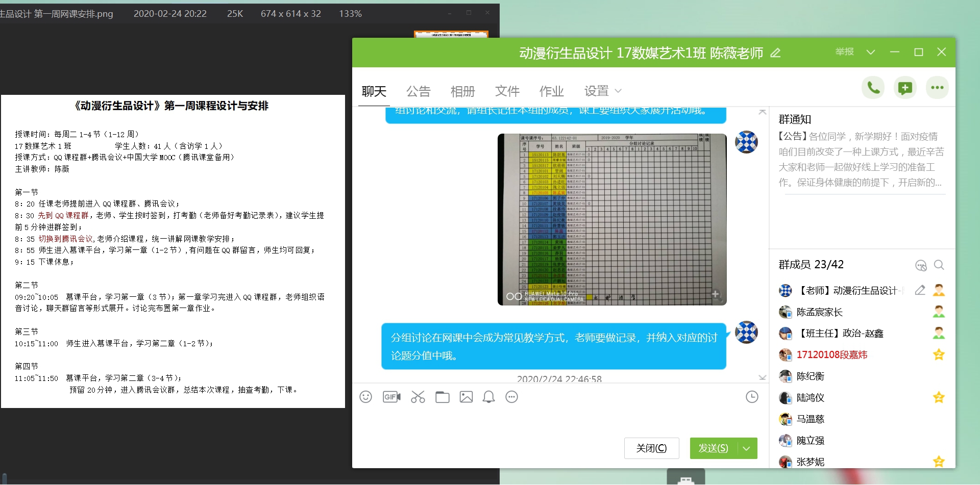Select member 陈纪衡 in member list
This screenshot has height=485, width=980.
point(811,376)
